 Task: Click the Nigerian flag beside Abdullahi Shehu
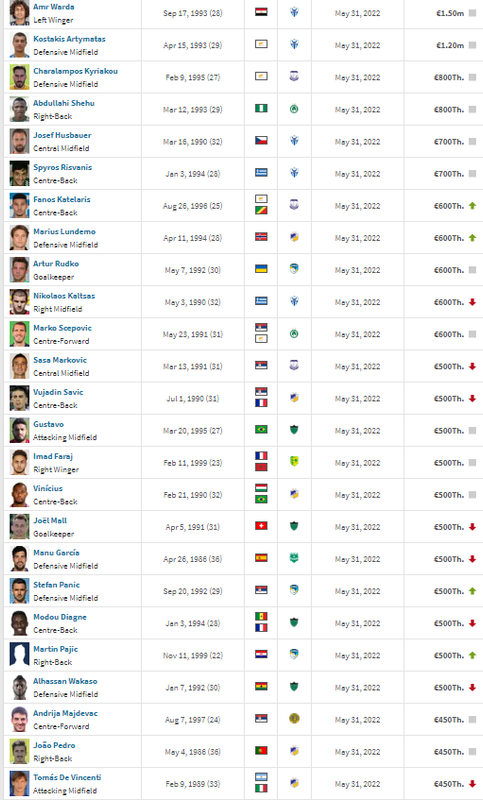tap(261, 109)
